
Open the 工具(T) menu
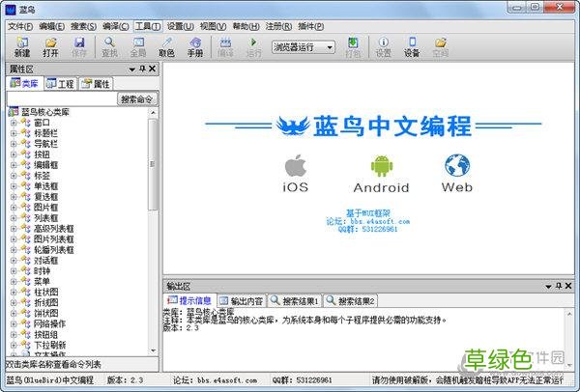click(x=147, y=25)
